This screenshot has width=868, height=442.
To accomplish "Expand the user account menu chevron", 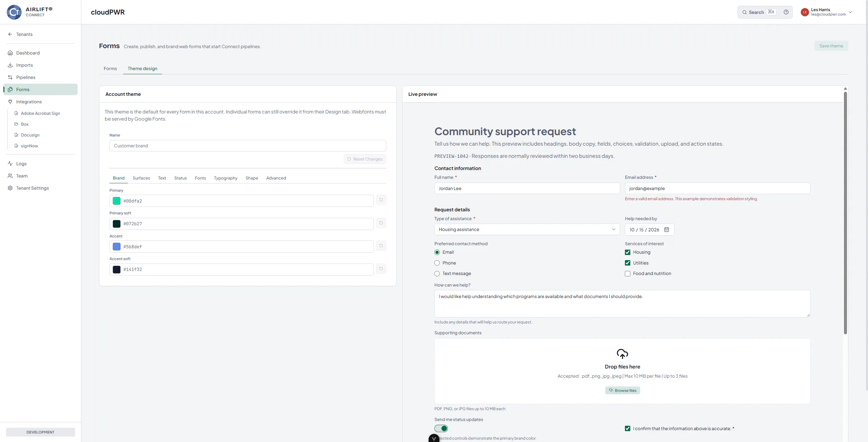I will [850, 12].
